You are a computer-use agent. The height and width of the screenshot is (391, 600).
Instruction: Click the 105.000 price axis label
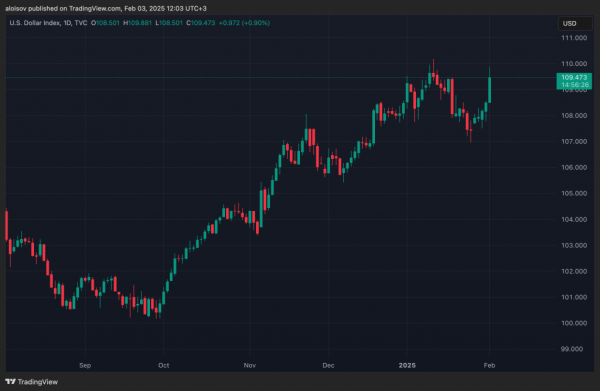[574, 194]
